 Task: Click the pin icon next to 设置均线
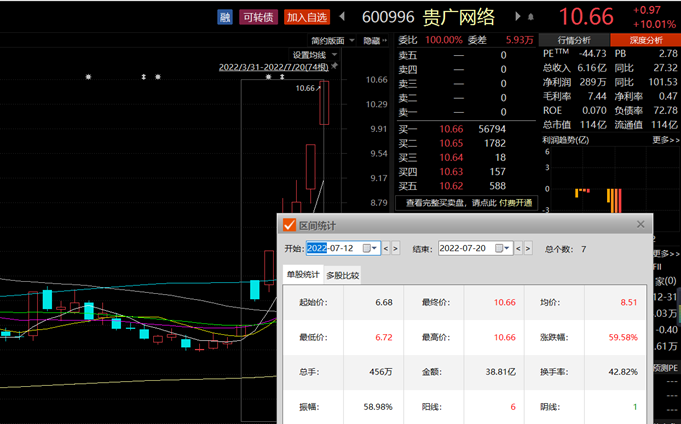tap(335, 54)
